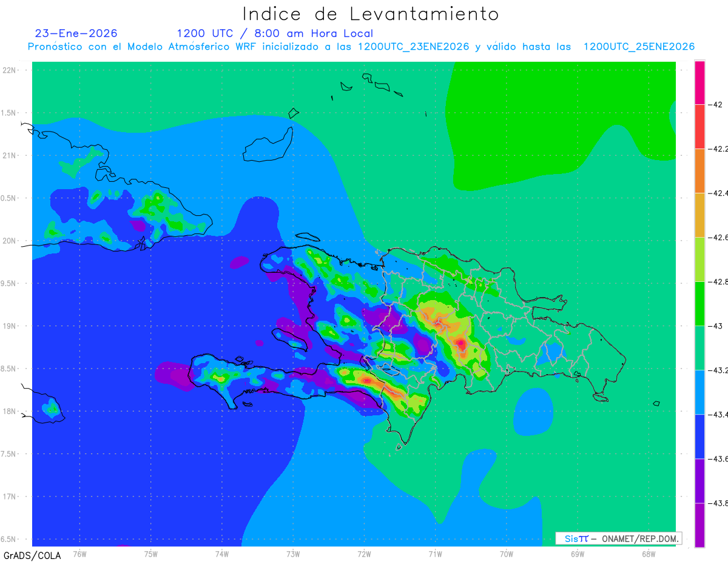The image size is (728, 562).
Task: Click the "-43.2" value on the colorbar
Action: pos(718,370)
